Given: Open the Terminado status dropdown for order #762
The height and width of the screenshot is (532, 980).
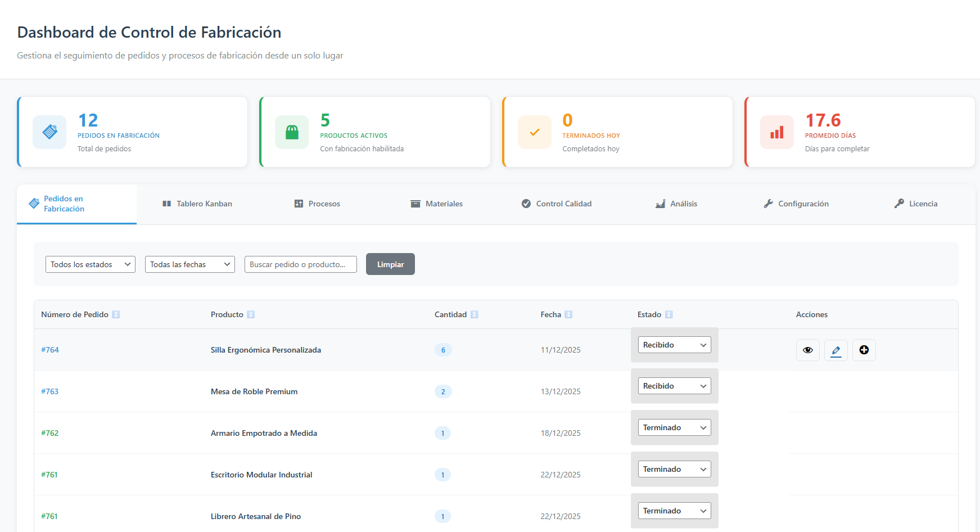Looking at the screenshot, I should [674, 427].
